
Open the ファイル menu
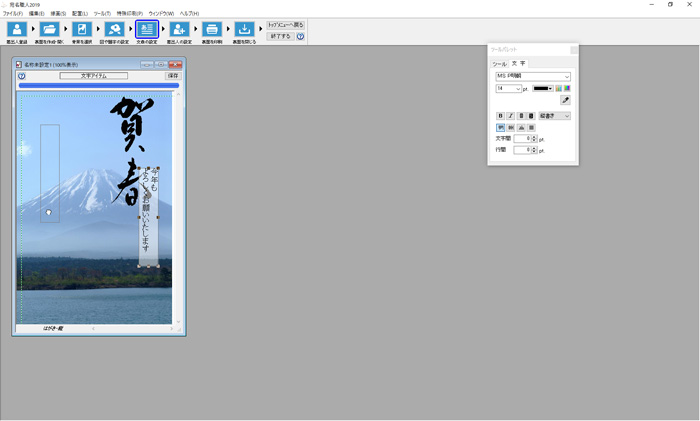click(x=12, y=13)
